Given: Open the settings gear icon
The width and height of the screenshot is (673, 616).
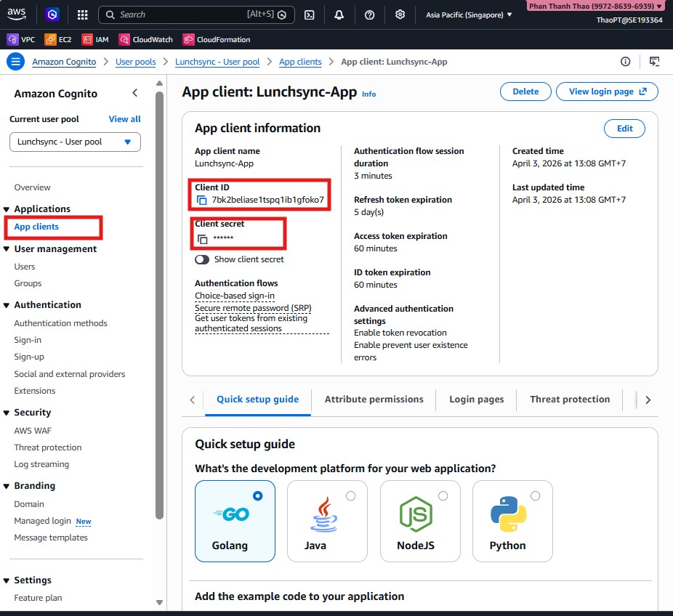Looking at the screenshot, I should pyautogui.click(x=400, y=15).
